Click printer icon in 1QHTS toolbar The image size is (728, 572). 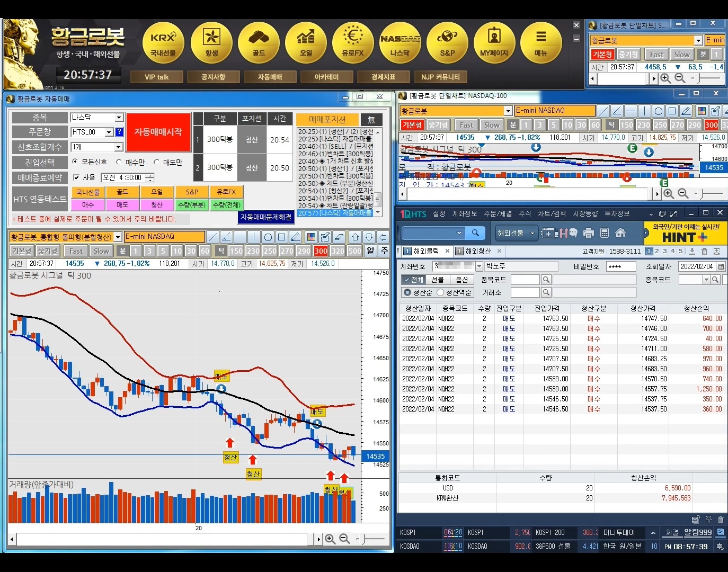pyautogui.click(x=588, y=233)
